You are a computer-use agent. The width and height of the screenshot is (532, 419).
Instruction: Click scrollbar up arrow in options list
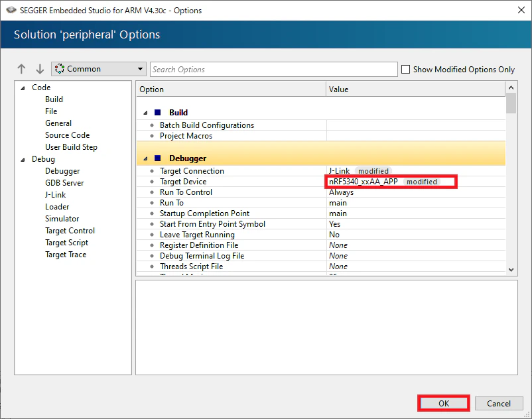pos(511,88)
